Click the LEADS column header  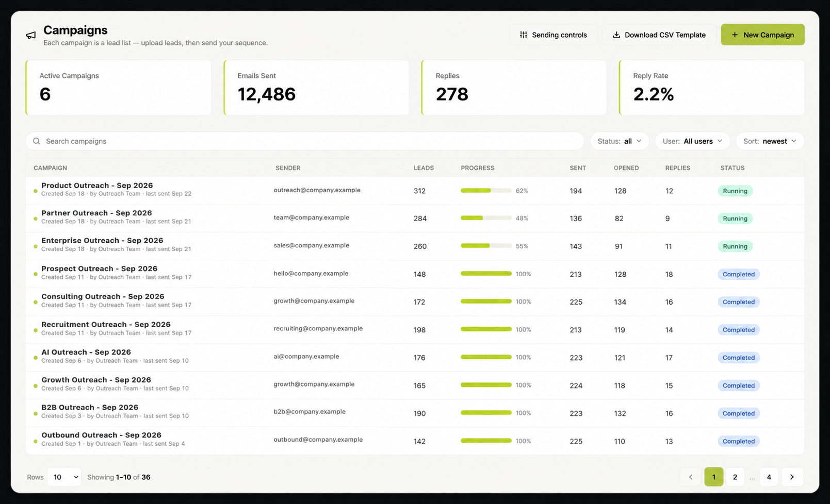424,168
